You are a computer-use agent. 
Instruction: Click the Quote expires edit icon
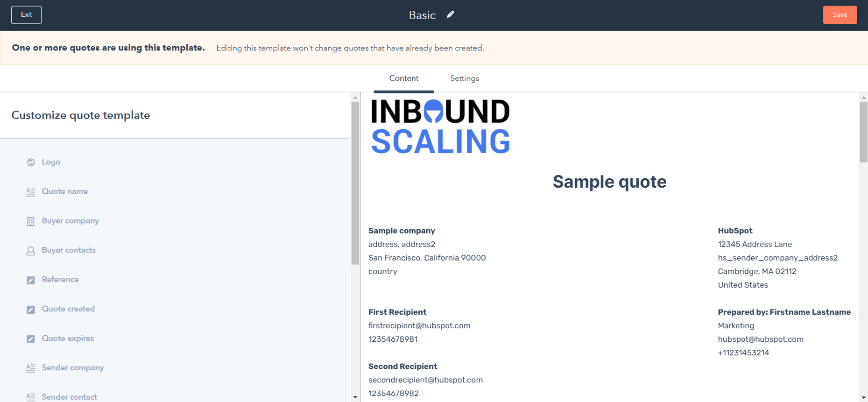click(31, 339)
